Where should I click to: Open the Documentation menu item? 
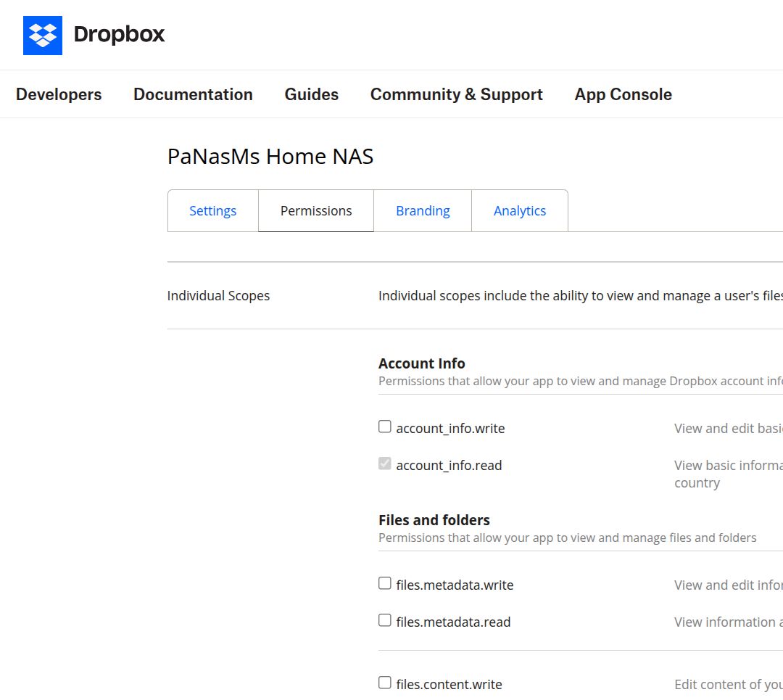193,94
